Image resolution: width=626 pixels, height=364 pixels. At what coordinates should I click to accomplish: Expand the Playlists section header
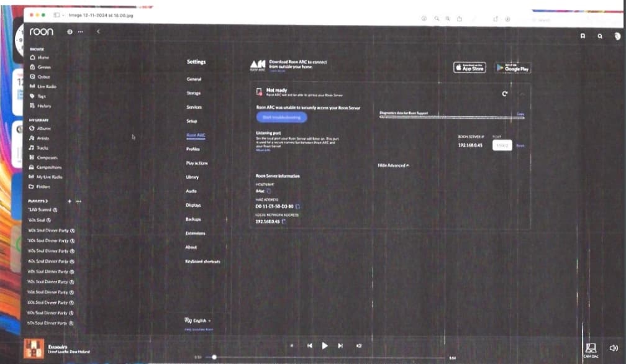point(37,201)
